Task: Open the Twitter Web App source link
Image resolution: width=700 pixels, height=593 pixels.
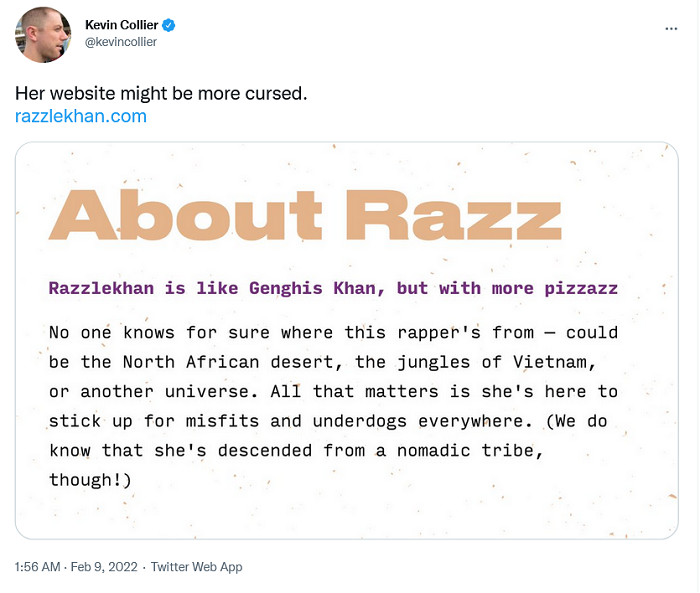Action: pyautogui.click(x=195, y=567)
